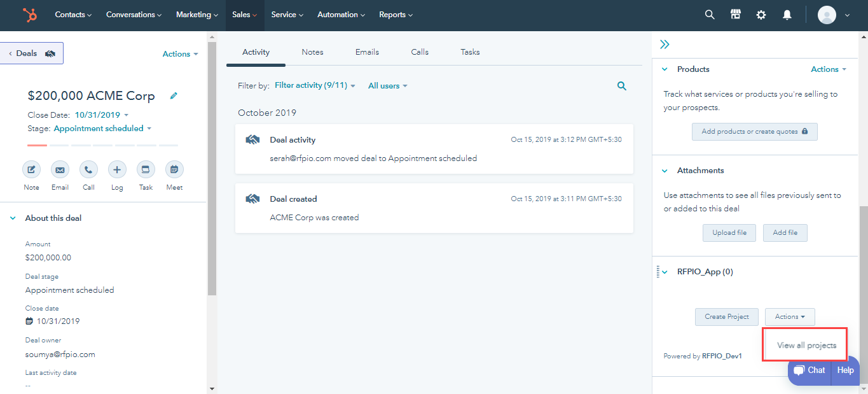Image resolution: width=868 pixels, height=394 pixels.
Task: Open the search magnifier in top bar
Action: coord(710,15)
